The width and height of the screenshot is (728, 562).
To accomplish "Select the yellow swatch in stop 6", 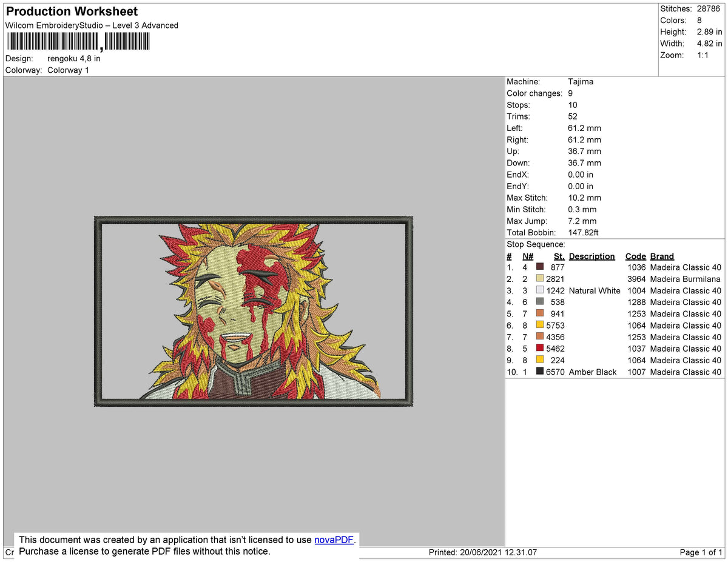I will 539,326.
